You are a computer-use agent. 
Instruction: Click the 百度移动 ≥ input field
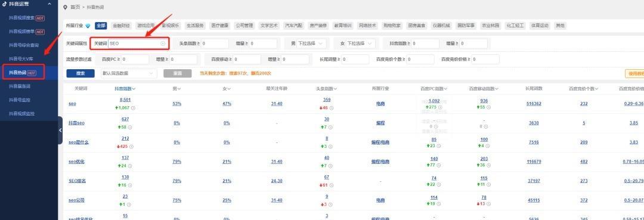pos(247,59)
